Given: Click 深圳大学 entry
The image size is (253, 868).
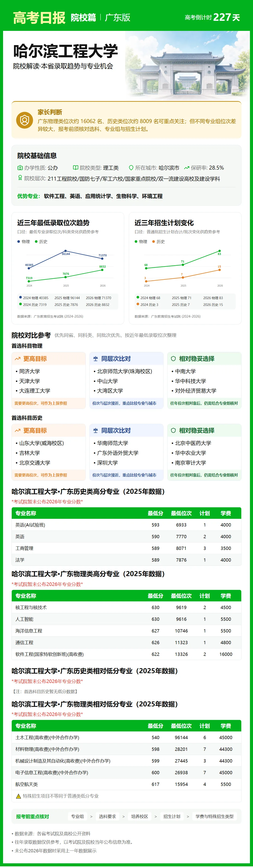Looking at the screenshot, I should 107,463.
